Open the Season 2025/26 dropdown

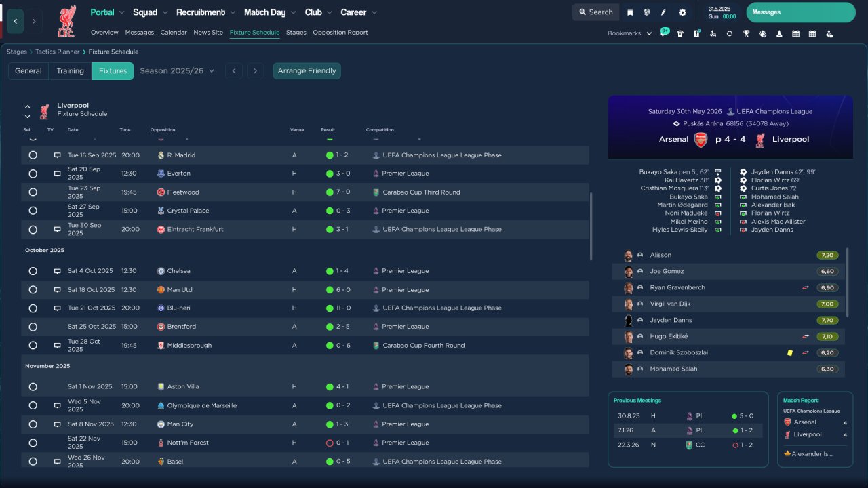coord(177,70)
